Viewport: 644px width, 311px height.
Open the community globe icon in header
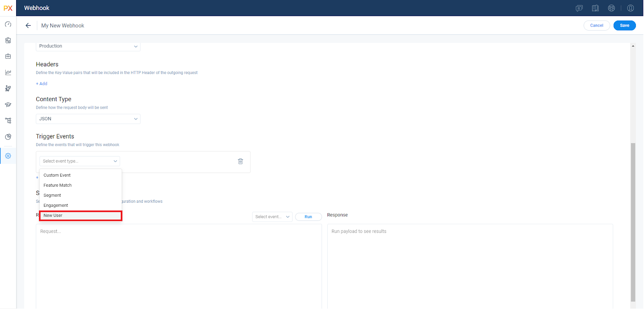point(611,8)
